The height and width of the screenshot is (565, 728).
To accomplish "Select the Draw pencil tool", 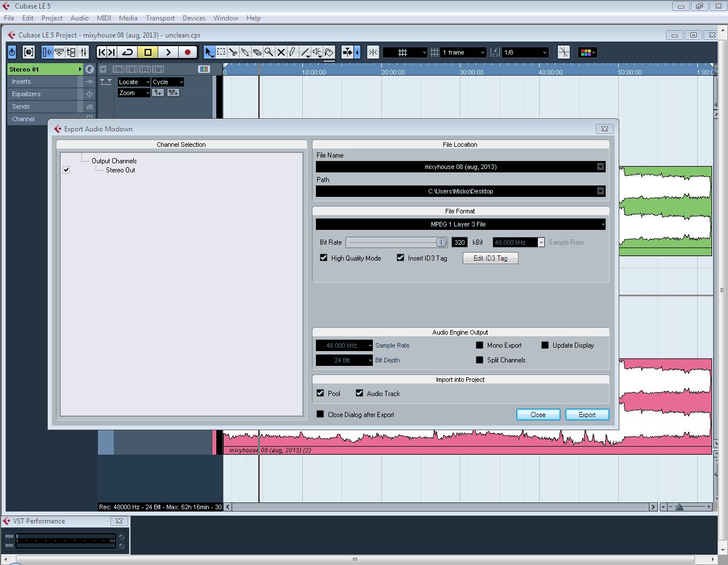I will (x=293, y=52).
